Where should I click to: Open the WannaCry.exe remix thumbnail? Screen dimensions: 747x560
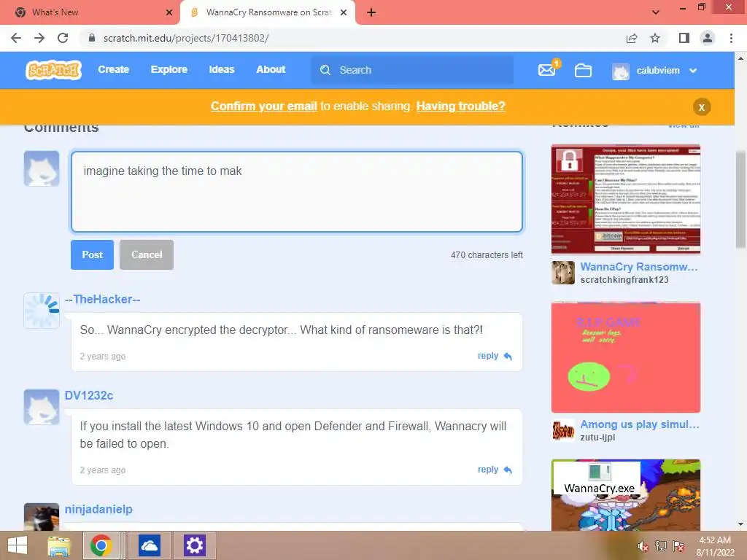point(625,495)
